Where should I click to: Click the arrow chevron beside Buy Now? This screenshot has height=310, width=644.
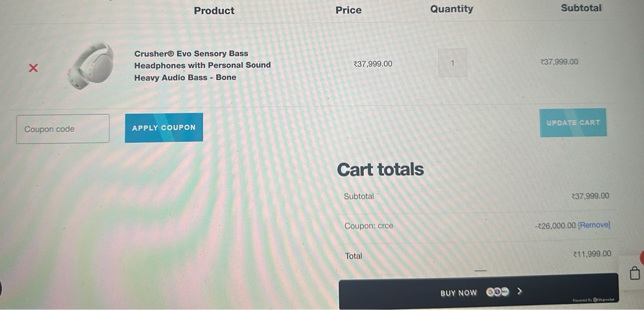click(520, 291)
